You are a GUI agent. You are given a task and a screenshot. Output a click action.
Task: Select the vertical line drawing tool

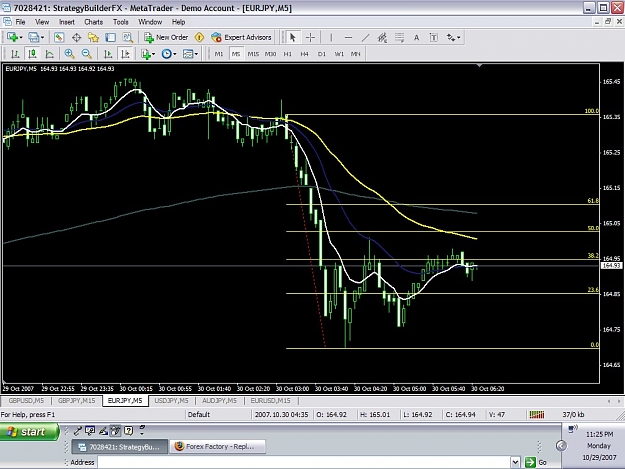coord(331,37)
